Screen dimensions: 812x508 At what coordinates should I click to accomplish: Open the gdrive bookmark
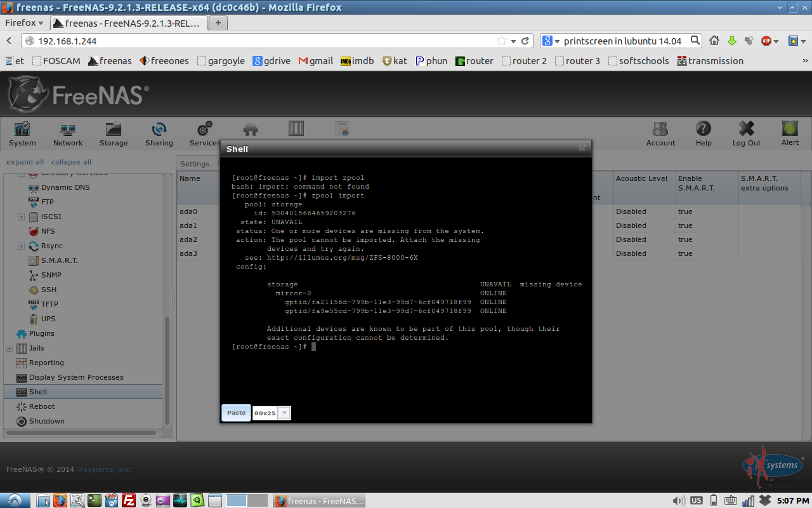pos(272,61)
